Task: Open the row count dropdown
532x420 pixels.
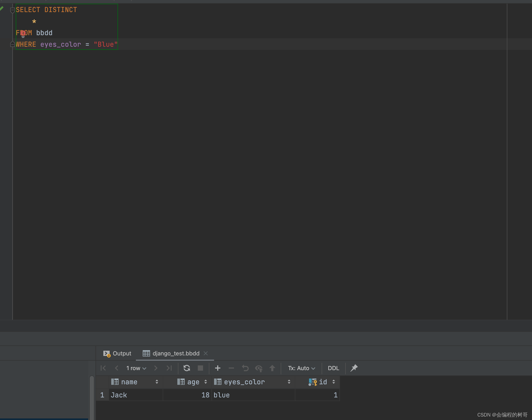Action: pos(136,368)
